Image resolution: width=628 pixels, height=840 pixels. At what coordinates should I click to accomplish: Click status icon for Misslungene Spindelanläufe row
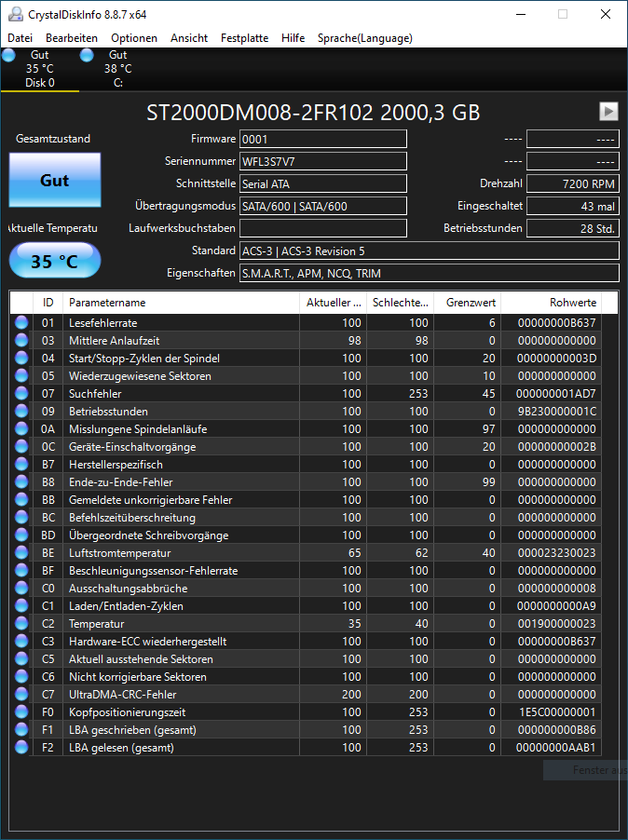pyautogui.click(x=21, y=428)
